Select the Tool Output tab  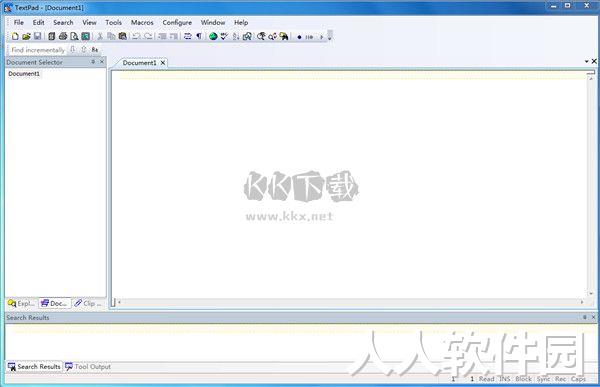click(88, 367)
